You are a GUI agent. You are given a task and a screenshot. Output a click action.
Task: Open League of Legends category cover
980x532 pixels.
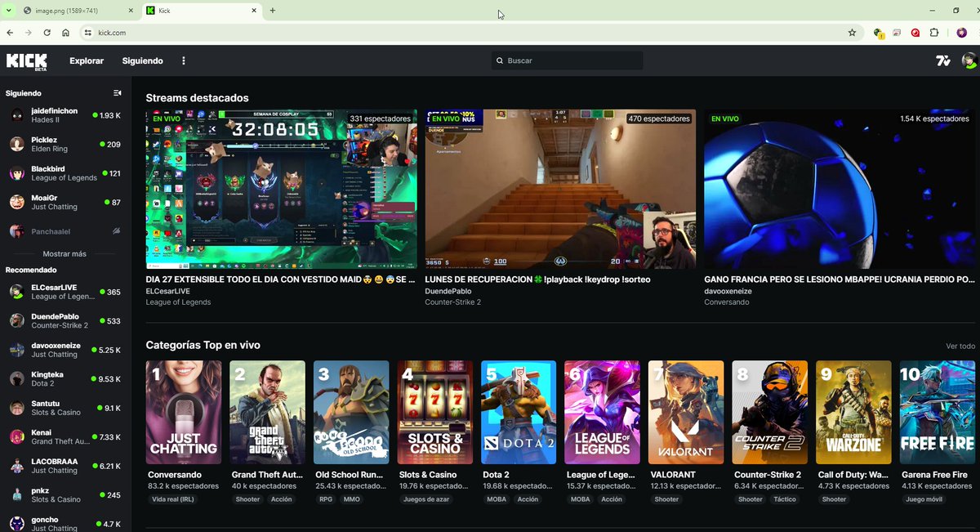click(x=603, y=413)
